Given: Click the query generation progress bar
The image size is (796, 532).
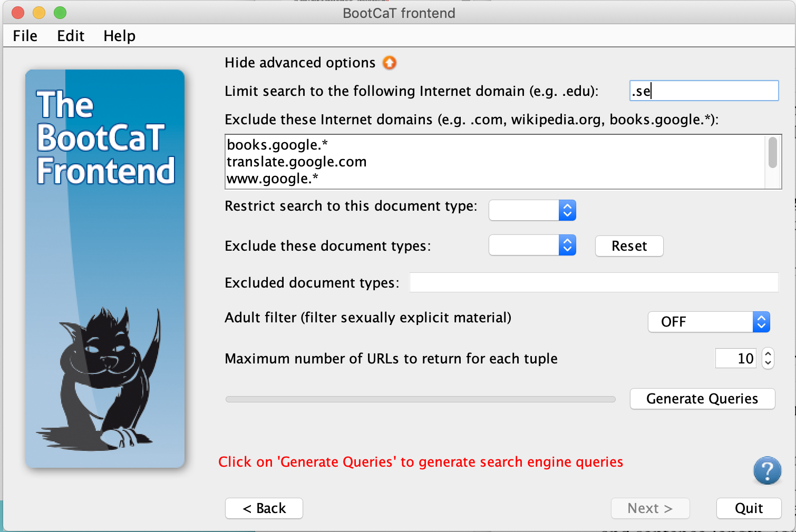Looking at the screenshot, I should (x=420, y=399).
